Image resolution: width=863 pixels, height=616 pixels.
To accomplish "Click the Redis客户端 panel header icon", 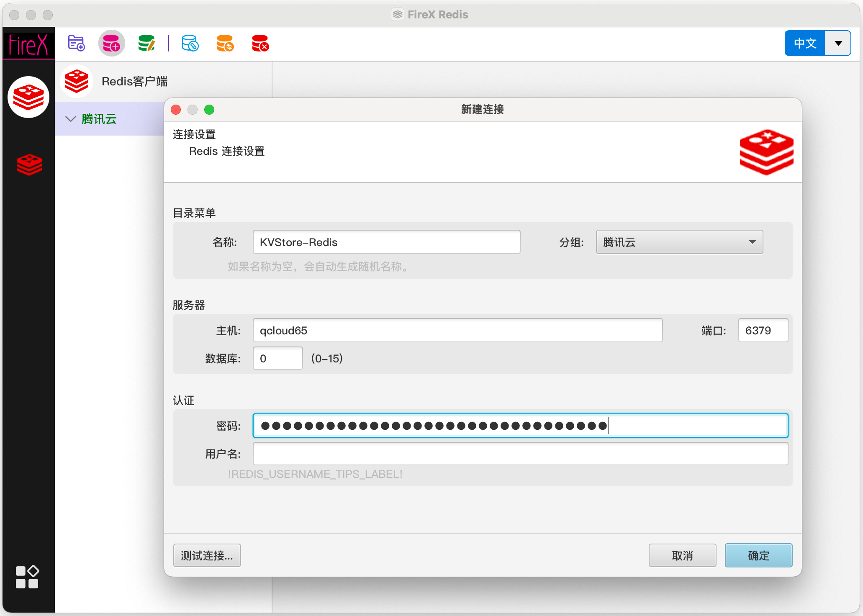I will tap(76, 81).
